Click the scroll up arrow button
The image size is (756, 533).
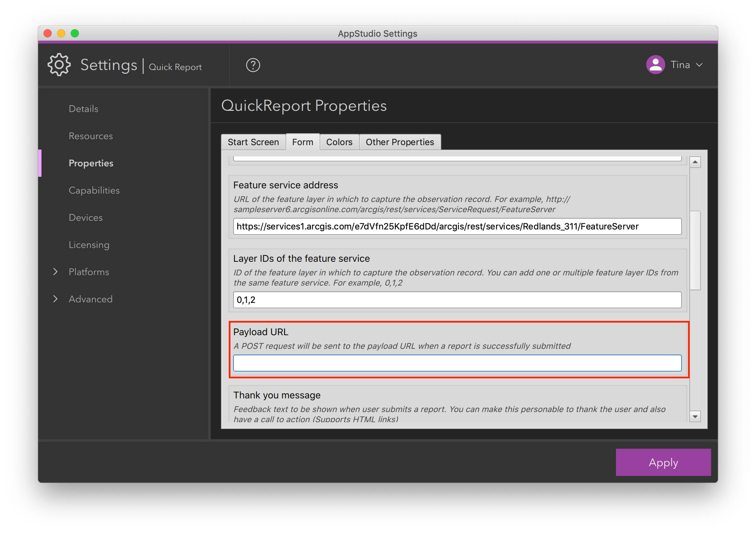695,162
